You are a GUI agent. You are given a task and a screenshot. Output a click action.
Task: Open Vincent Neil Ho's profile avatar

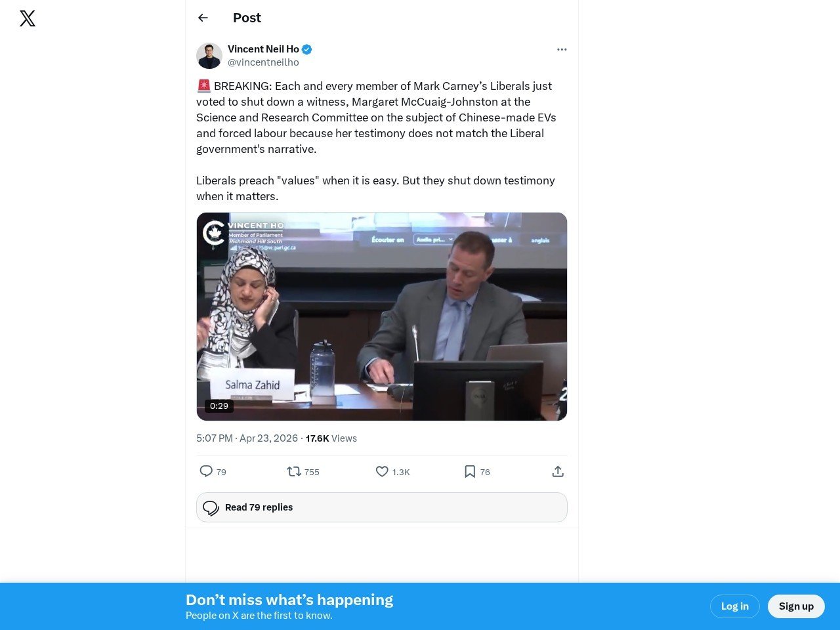point(209,56)
